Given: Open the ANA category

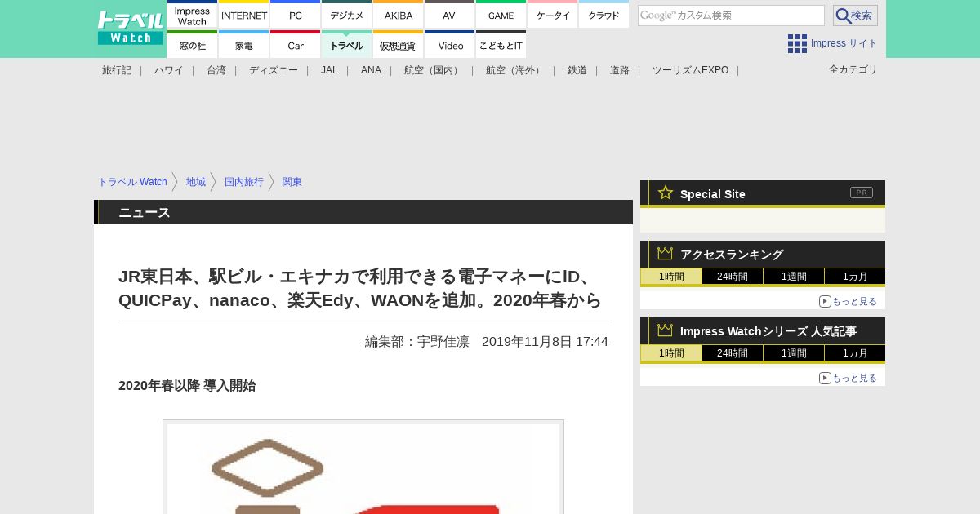Looking at the screenshot, I should click(371, 70).
